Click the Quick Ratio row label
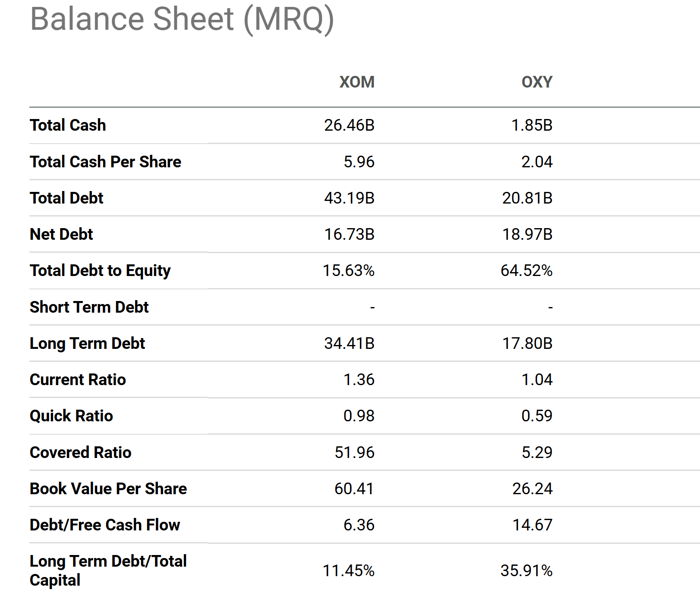 71,416
